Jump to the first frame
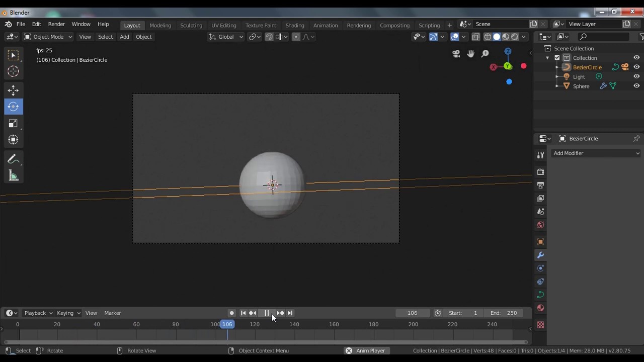 (244, 313)
